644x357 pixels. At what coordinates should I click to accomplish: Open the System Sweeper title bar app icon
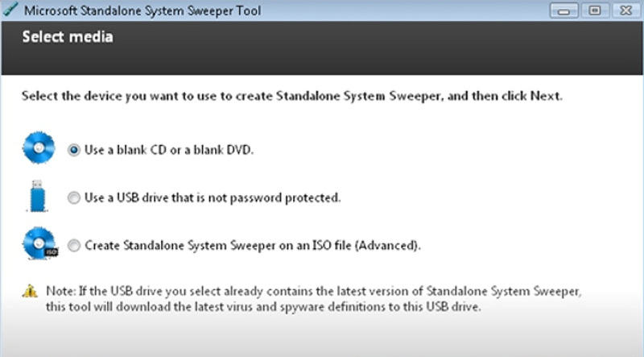pos(10,10)
